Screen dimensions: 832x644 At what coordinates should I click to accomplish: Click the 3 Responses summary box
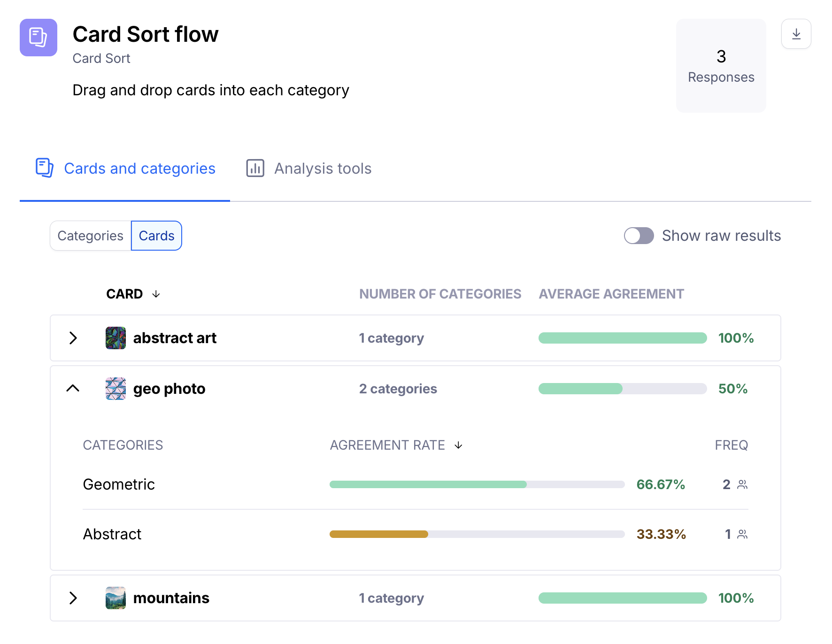pos(721,66)
